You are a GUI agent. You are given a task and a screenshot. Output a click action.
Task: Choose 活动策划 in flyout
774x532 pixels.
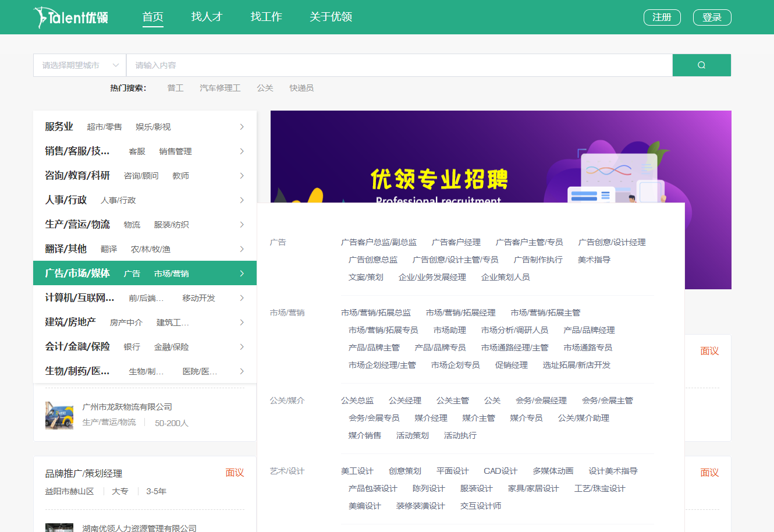click(x=413, y=435)
